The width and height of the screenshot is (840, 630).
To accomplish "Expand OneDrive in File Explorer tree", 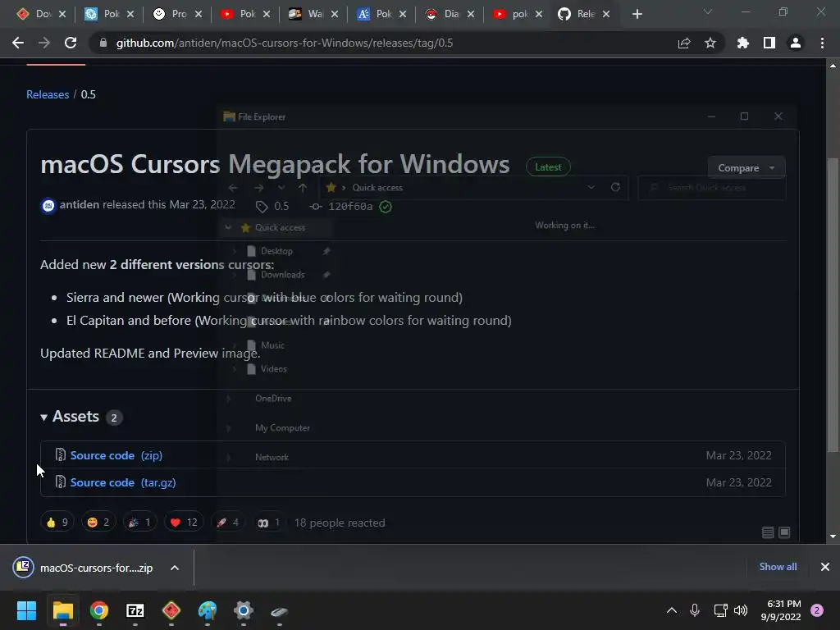I will click(x=228, y=398).
